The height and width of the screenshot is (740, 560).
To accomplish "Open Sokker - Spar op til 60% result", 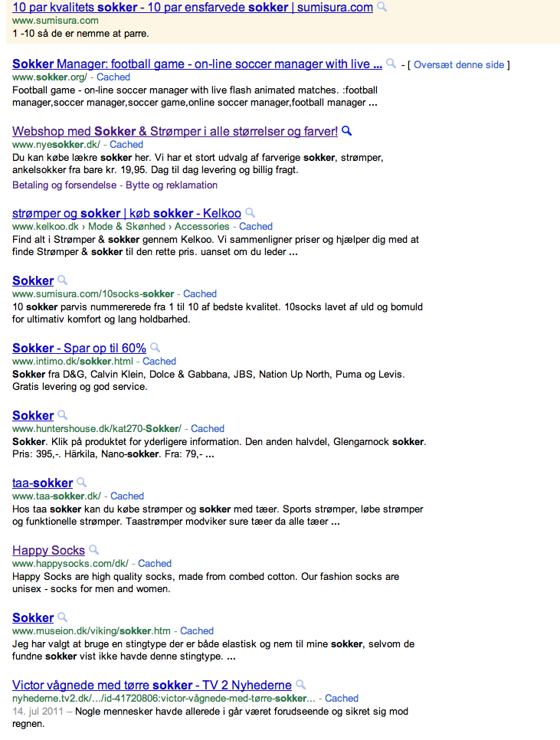I will coord(79,349).
